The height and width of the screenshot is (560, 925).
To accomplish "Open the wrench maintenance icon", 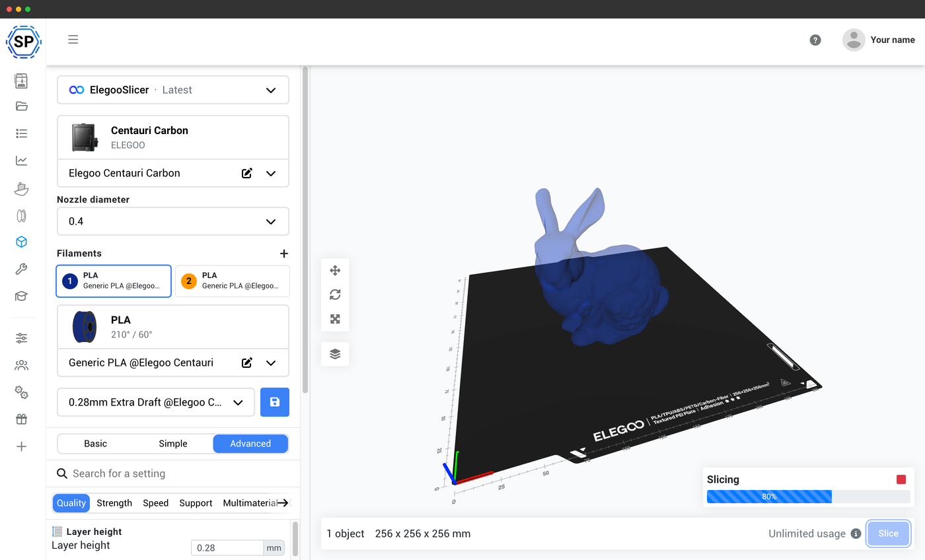I will tap(21, 269).
